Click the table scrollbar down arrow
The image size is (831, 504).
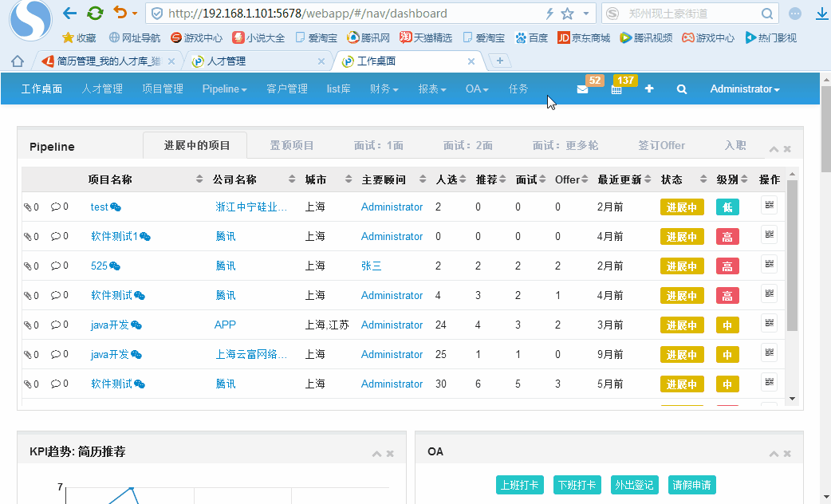(x=792, y=399)
